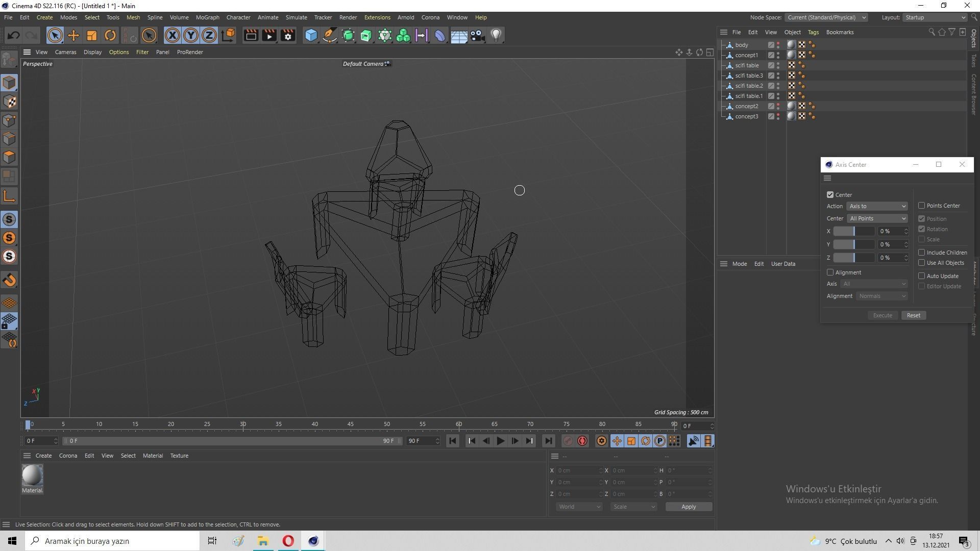Select the Live Selection tool

(55, 35)
